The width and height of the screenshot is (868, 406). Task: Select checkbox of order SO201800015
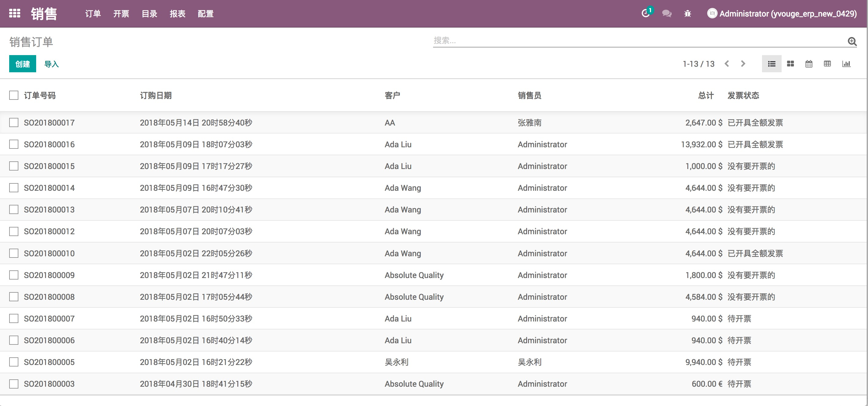point(14,166)
